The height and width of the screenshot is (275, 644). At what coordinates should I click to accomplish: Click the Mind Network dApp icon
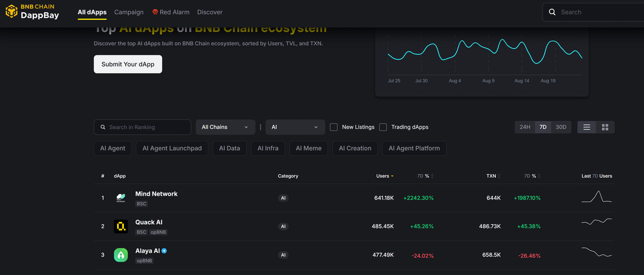[x=121, y=198]
